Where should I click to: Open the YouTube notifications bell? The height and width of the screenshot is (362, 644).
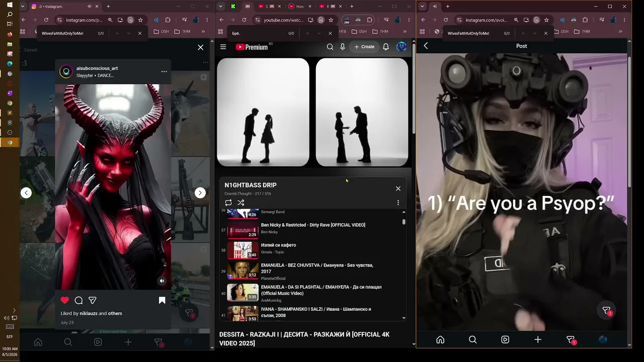(x=386, y=47)
